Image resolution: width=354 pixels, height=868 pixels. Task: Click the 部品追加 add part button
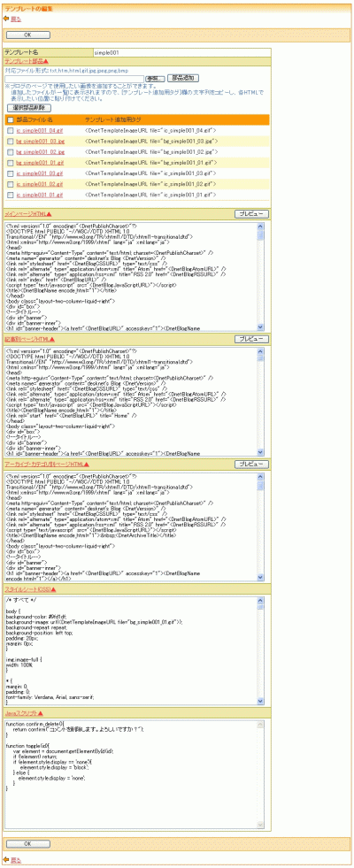coord(183,79)
